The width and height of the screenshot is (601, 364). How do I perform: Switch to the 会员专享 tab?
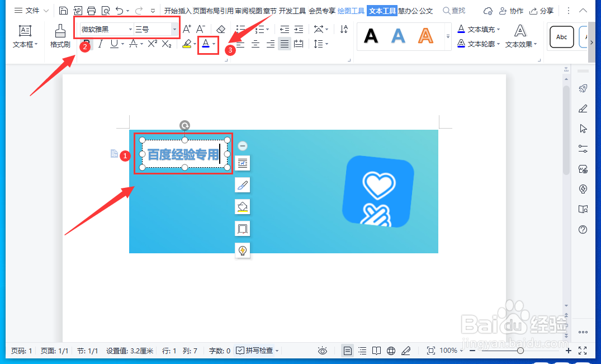(322, 11)
